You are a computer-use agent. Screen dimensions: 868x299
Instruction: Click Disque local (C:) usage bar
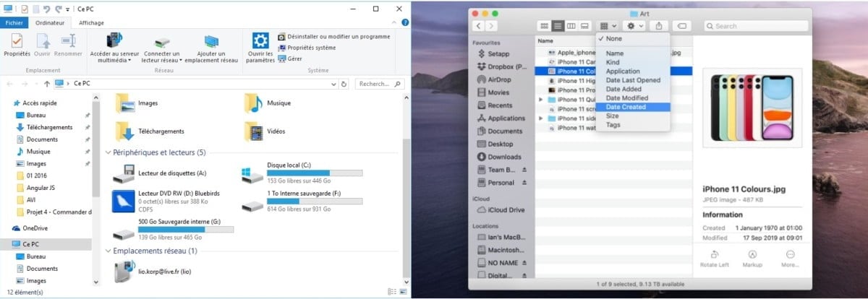pos(315,173)
